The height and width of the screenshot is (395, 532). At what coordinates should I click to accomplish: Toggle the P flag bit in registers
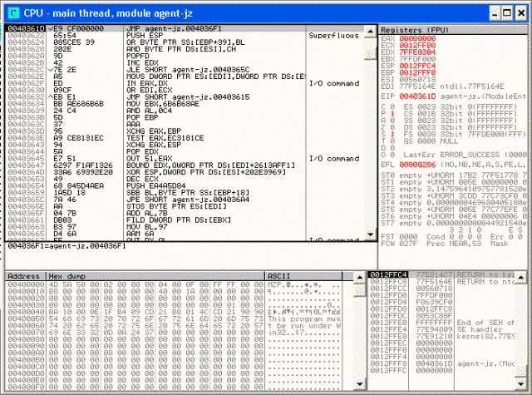coord(392,114)
